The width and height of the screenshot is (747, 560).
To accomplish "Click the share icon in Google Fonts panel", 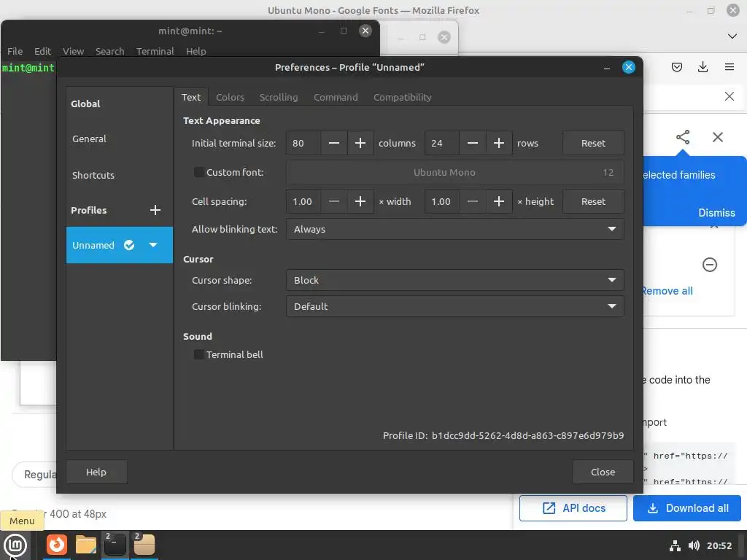I will (x=683, y=137).
